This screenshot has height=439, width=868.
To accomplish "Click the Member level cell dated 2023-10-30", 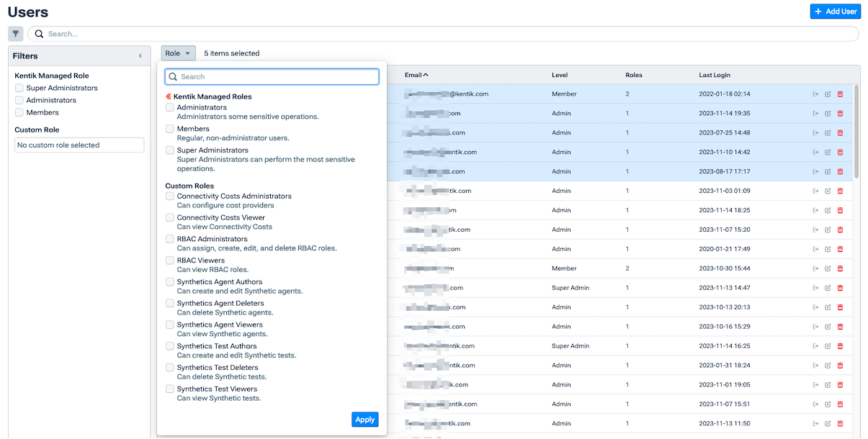I will click(x=564, y=268).
